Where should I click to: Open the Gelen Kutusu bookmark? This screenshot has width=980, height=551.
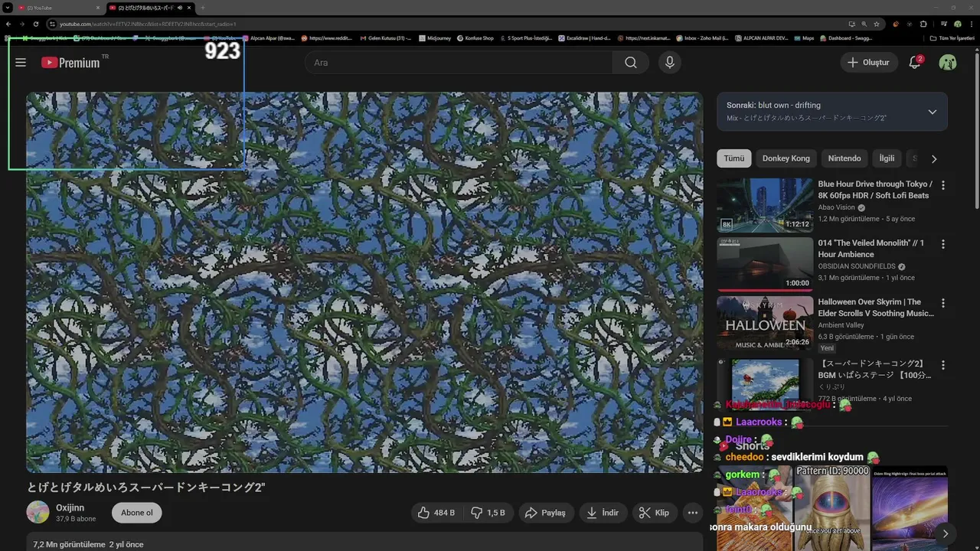pos(385,38)
